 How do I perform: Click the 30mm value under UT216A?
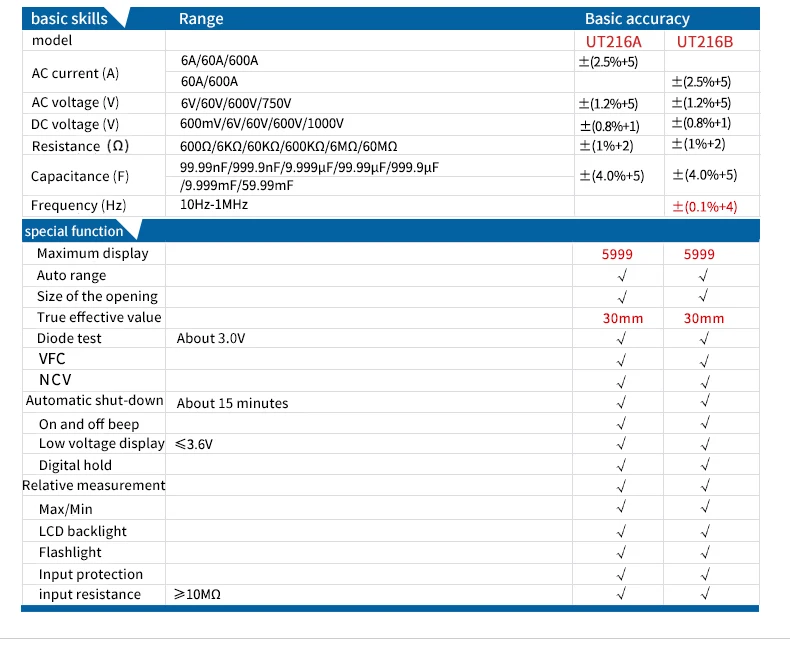[x=623, y=318]
